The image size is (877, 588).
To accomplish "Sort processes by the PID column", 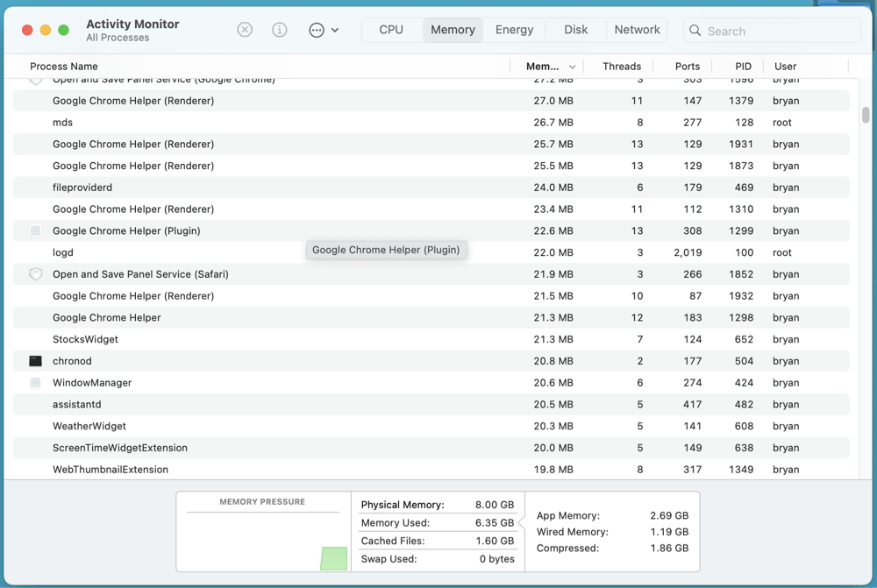I will tap(743, 66).
